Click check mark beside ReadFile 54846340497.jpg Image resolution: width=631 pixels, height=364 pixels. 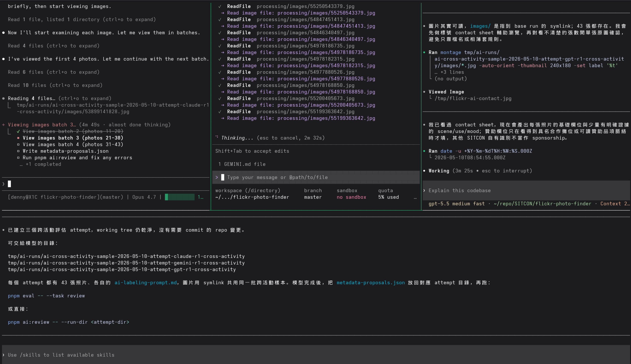tap(220, 33)
